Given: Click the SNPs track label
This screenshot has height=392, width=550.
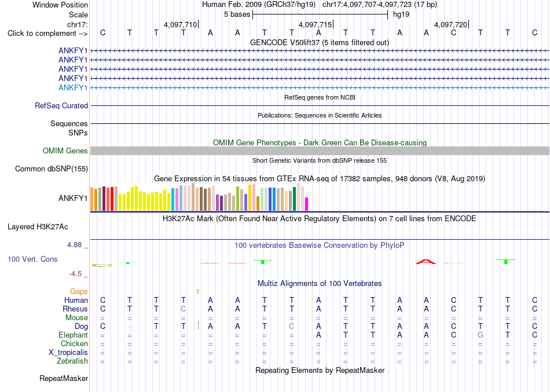Looking at the screenshot, I should point(78,133).
